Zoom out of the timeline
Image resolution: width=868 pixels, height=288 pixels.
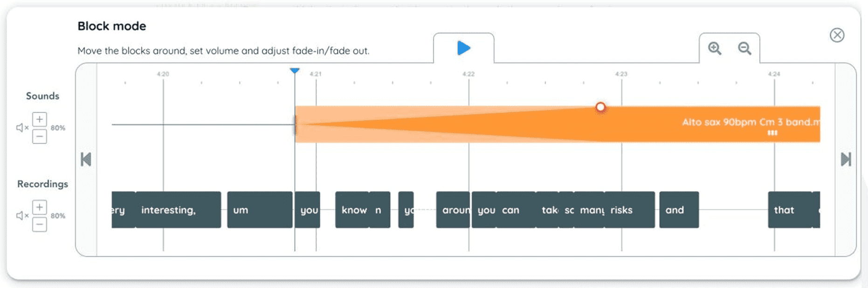(x=744, y=48)
